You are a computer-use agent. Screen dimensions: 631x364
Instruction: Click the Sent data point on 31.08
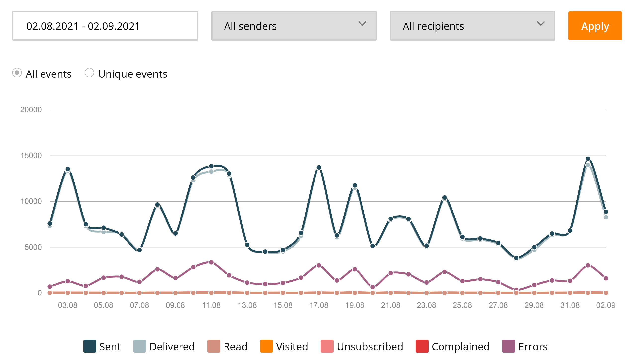(x=570, y=230)
